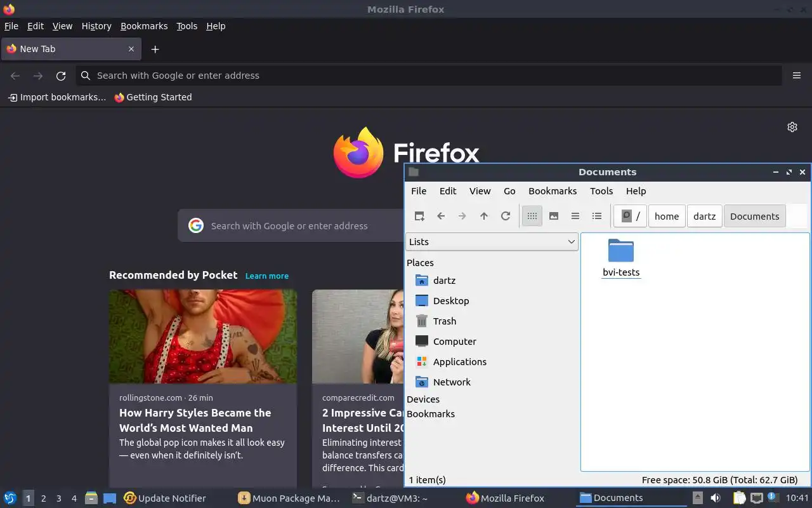Reload the Documents folder view
812x508 pixels.
point(506,216)
